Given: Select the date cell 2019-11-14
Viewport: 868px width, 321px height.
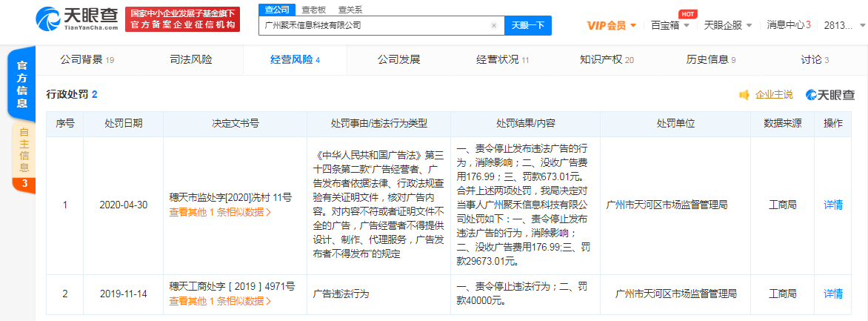Looking at the screenshot, I should (x=124, y=294).
